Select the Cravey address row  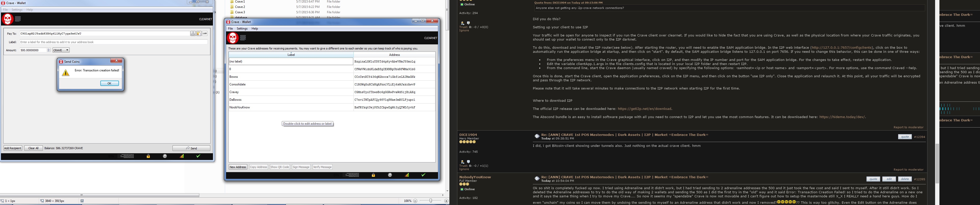pyautogui.click(x=332, y=92)
